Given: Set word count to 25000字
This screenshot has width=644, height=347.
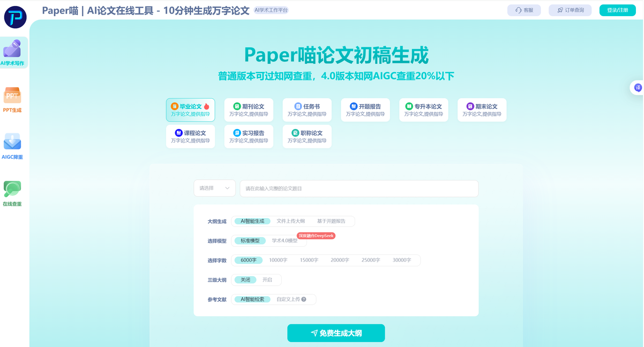Looking at the screenshot, I should click(x=371, y=260).
